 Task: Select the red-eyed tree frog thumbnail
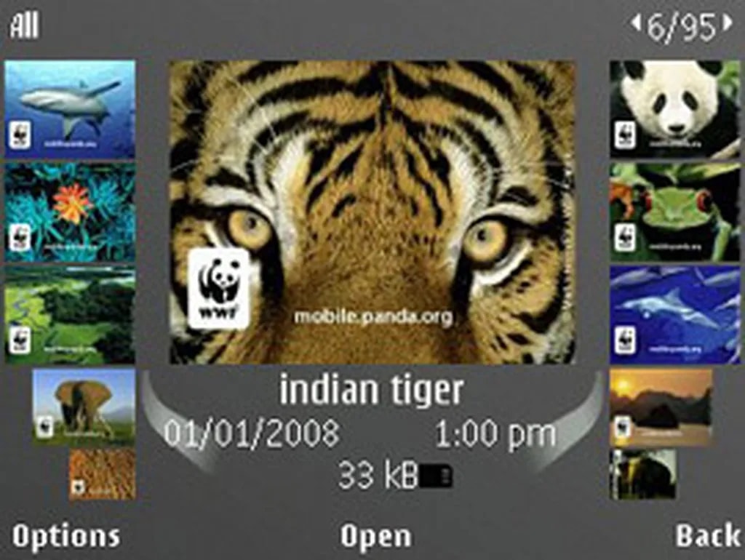(x=674, y=212)
